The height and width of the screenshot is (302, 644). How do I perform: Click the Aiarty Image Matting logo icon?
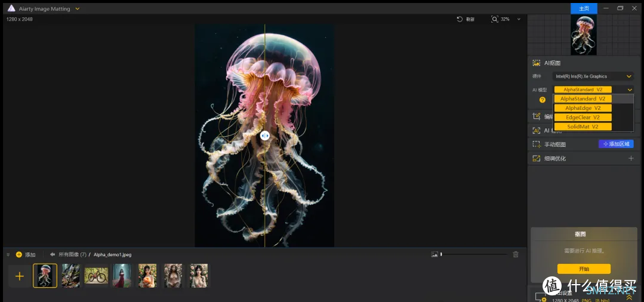[x=11, y=8]
